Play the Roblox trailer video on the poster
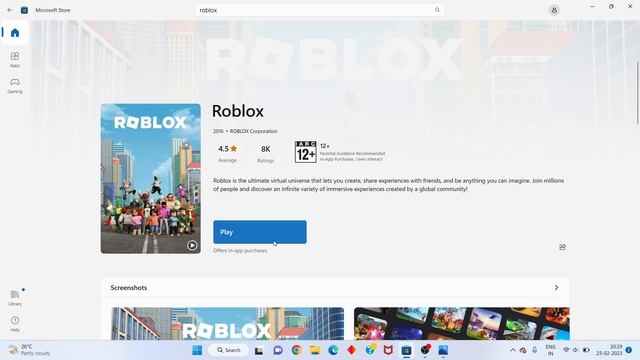The image size is (640, 360). [x=192, y=245]
